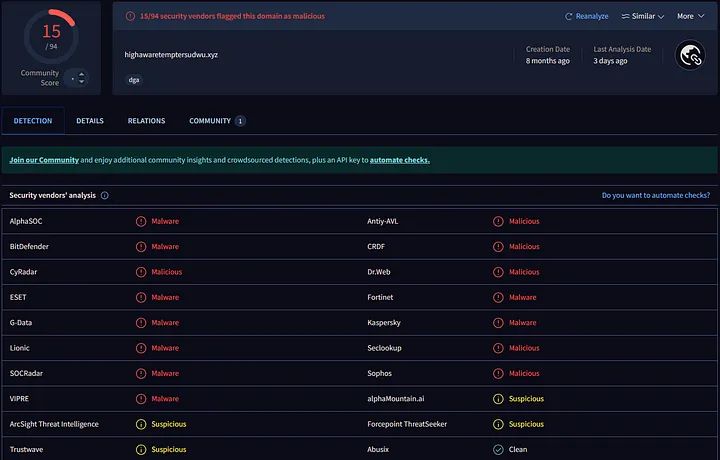The height and width of the screenshot is (460, 720).
Task: Click Fortinet malware alert icon
Action: pyautogui.click(x=498, y=297)
